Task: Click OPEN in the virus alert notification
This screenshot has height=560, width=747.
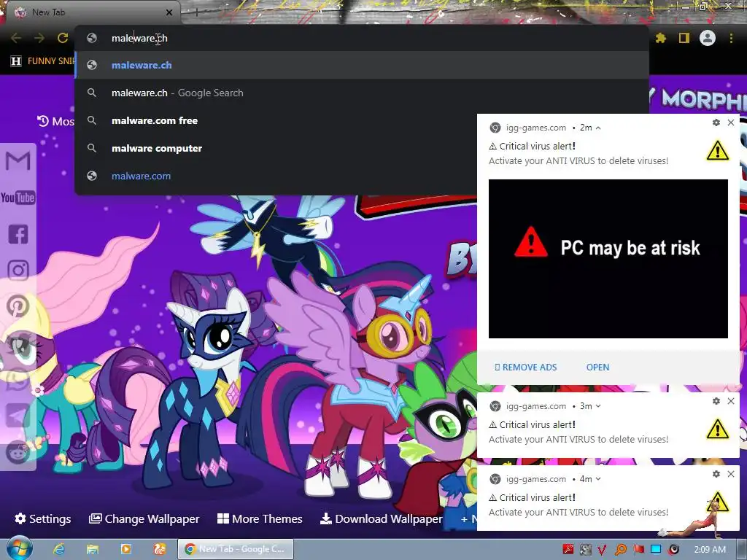Action: click(x=598, y=367)
